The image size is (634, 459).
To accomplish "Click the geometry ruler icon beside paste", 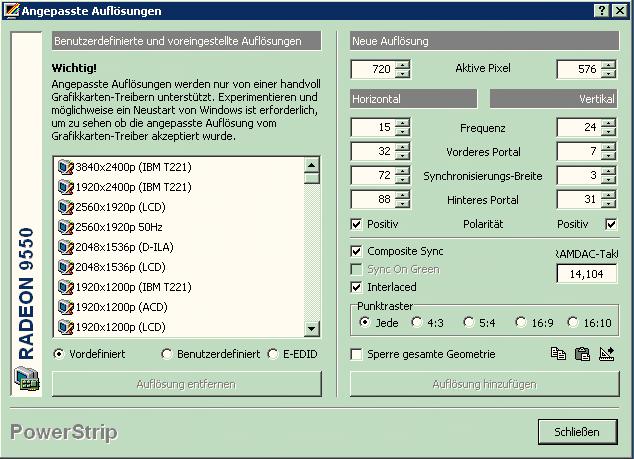I will [606, 354].
